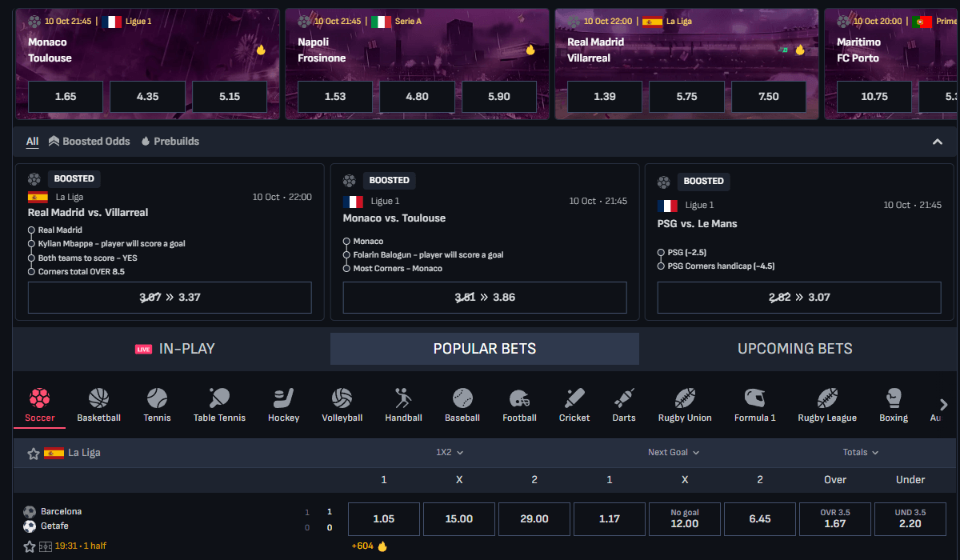Open the Next Goal market dropdown
The height and width of the screenshot is (560, 960).
pos(674,452)
